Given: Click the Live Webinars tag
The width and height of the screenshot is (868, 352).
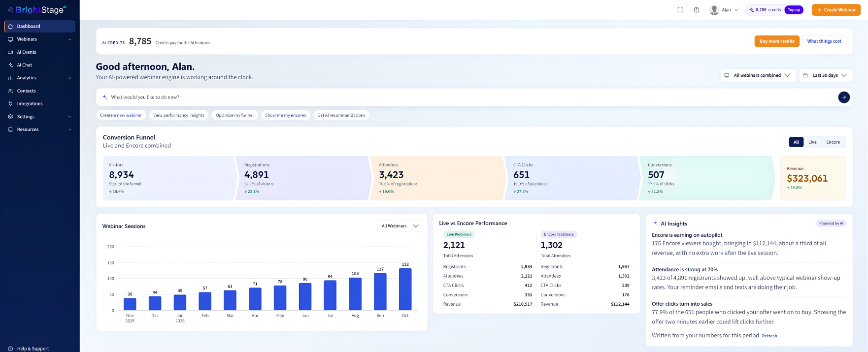Looking at the screenshot, I should (459, 234).
